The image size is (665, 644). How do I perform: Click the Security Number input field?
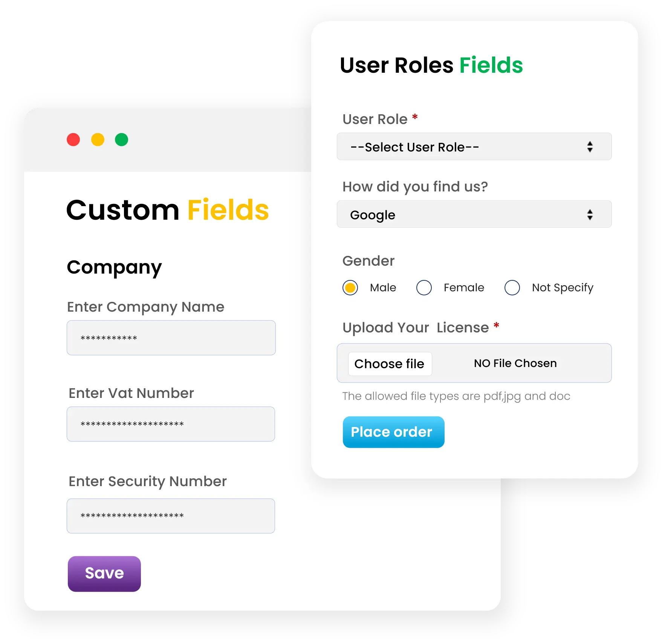click(171, 516)
